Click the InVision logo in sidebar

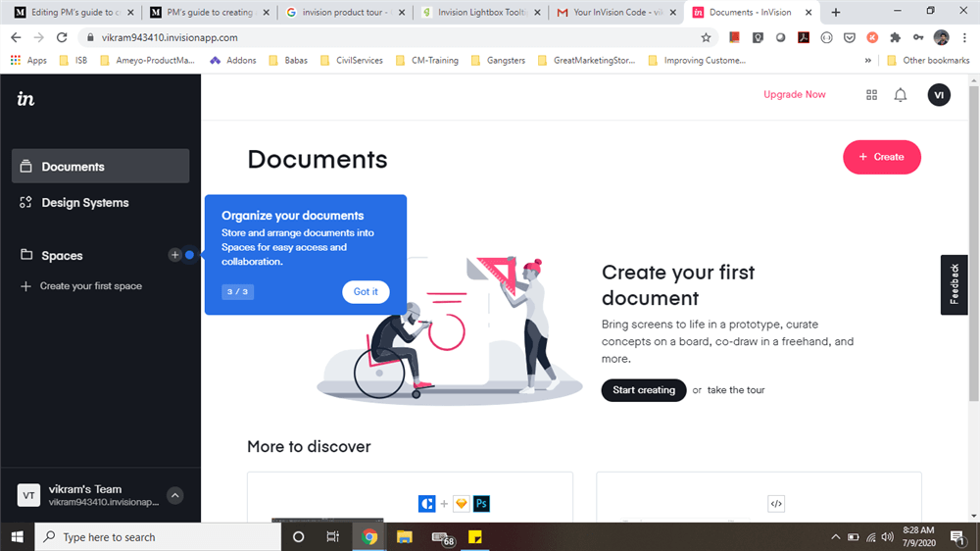click(x=25, y=99)
